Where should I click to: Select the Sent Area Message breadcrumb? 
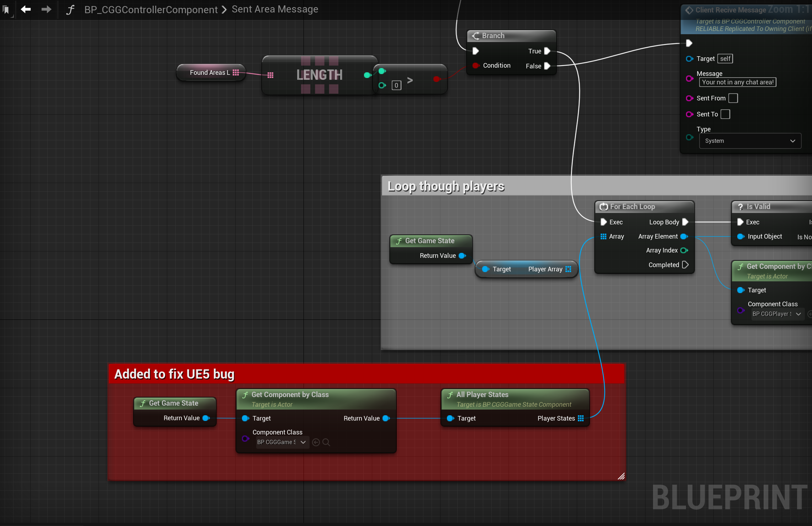pyautogui.click(x=275, y=9)
